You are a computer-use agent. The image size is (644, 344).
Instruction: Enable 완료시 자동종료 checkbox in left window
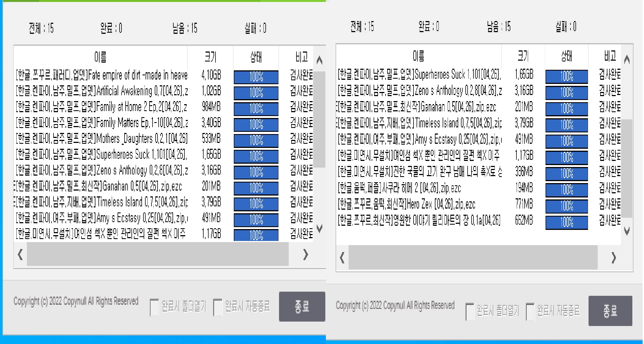[218, 307]
